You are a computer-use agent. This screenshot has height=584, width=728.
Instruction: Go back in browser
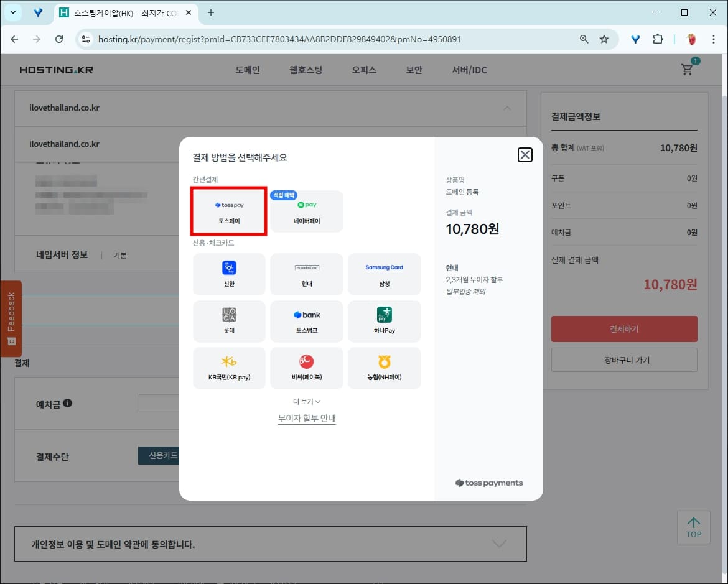point(14,39)
